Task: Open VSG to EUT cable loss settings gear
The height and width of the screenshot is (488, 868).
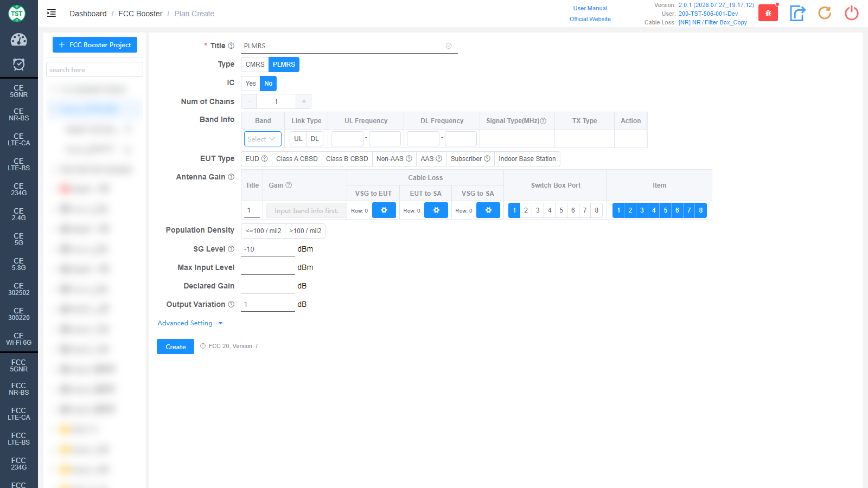Action: pos(384,210)
